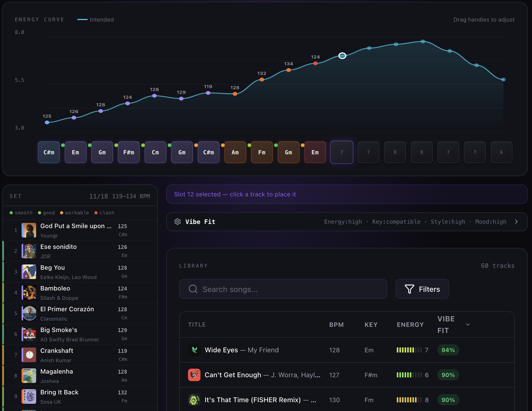Select slot 9 Fm key tile
Image resolution: width=532 pixels, height=411 pixels.
262,152
